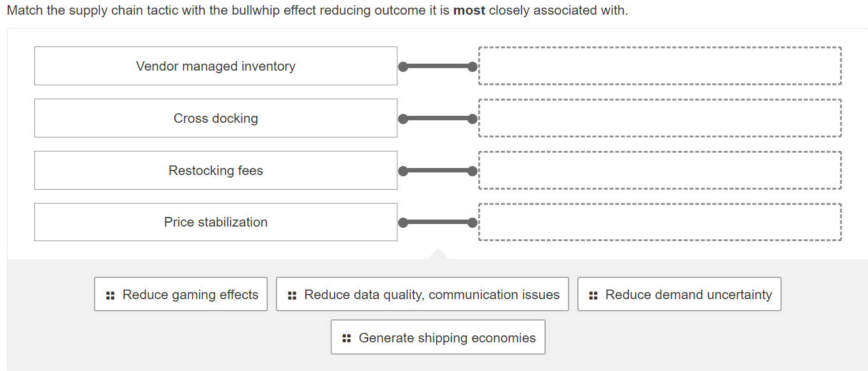
Task: Click the drag handle icon on 'Generate shipping economies'
Action: click(x=347, y=337)
